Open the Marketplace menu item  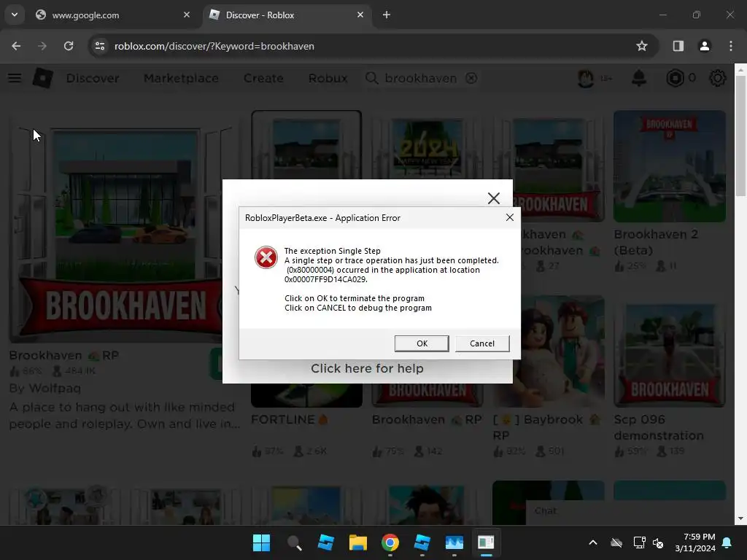tap(181, 78)
